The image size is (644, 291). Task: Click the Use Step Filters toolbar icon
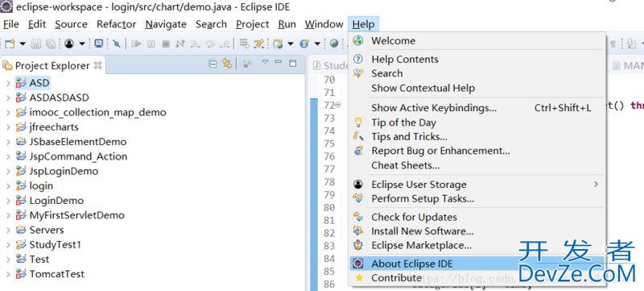pos(258,44)
